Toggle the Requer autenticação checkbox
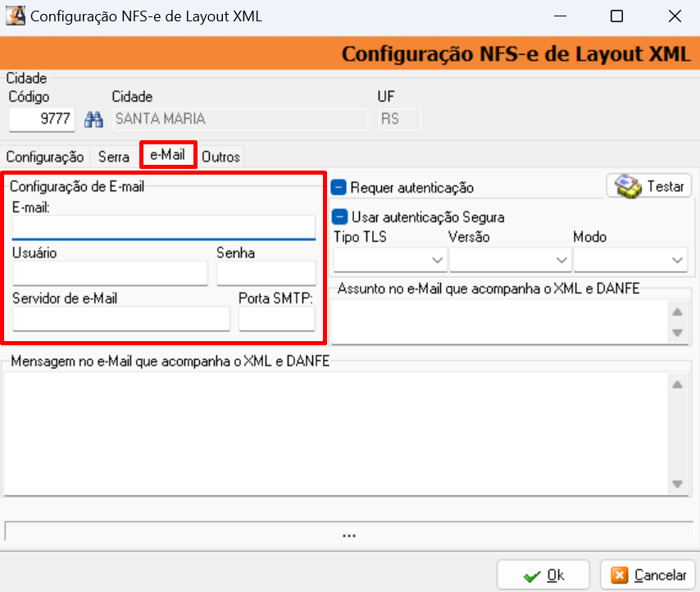Viewport: 700px width, 592px height. pos(339,188)
